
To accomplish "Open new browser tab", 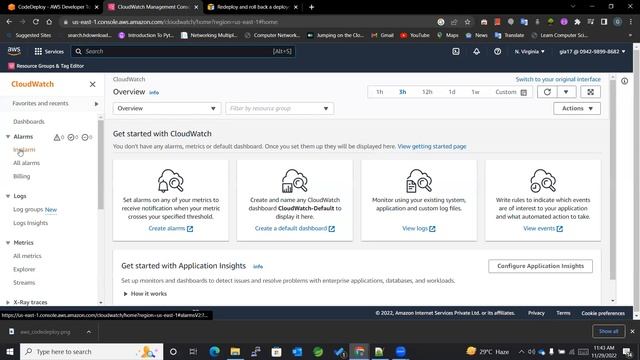I will click(x=311, y=7).
